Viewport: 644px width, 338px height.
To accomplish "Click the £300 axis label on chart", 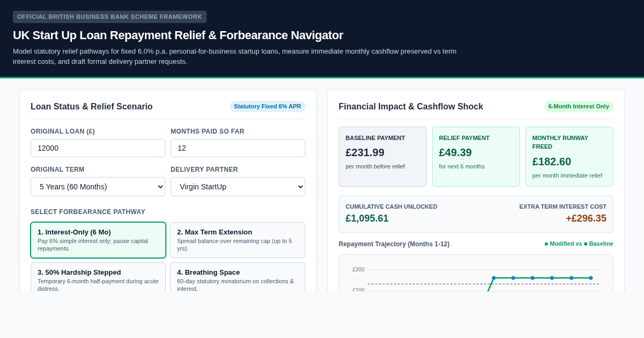I will pyautogui.click(x=358, y=270).
